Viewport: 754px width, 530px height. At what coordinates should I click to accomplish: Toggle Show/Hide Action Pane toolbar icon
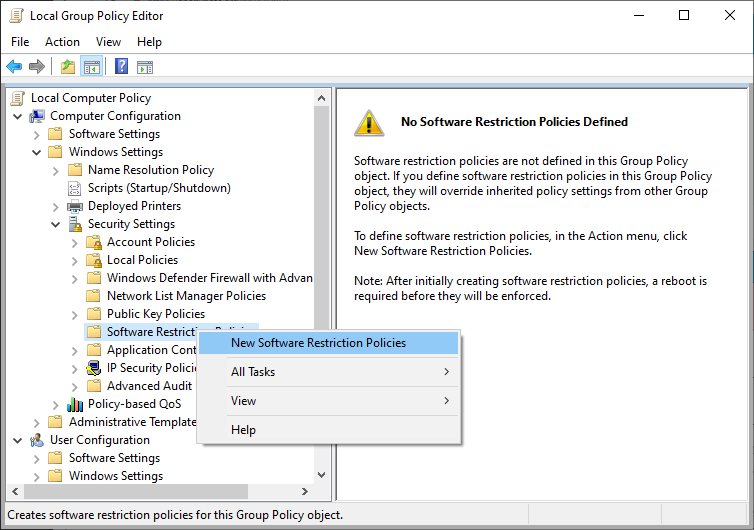[x=145, y=67]
